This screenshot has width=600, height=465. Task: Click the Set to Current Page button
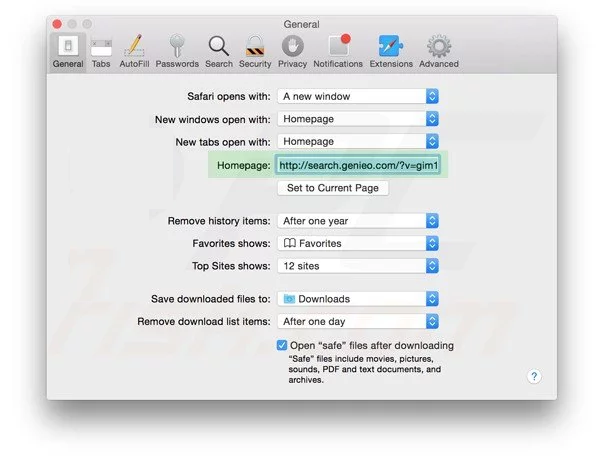pyautogui.click(x=333, y=188)
